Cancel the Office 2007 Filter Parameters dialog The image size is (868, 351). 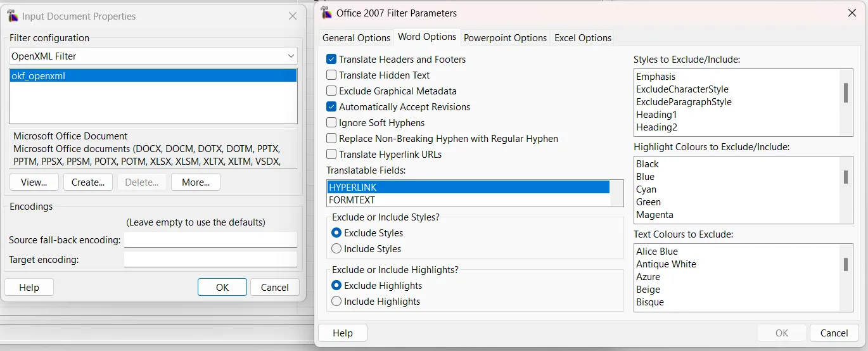834,333
